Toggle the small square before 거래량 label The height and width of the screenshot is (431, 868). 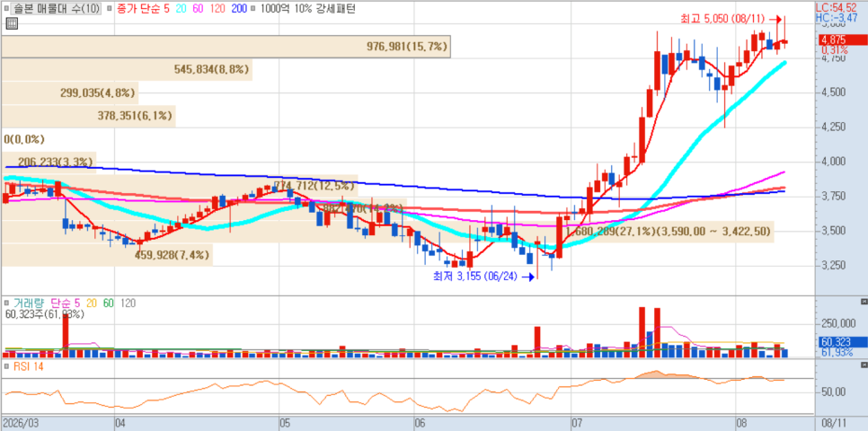pos(6,303)
